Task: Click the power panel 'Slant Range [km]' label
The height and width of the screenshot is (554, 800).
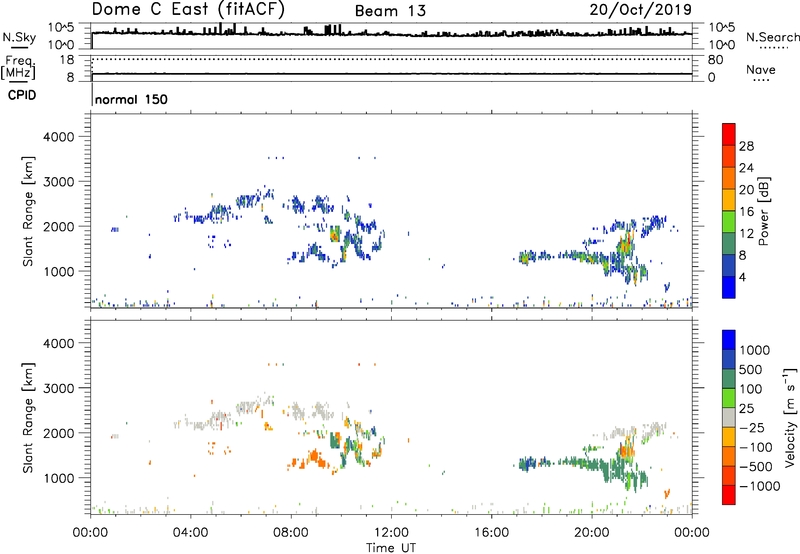Action: 28,211
